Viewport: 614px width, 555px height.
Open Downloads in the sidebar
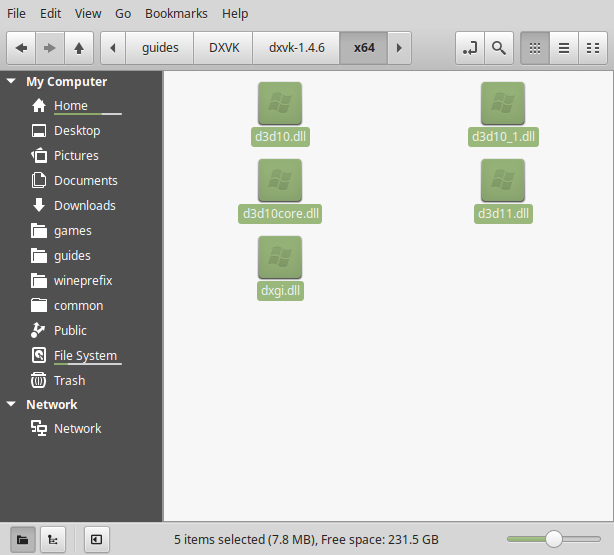coord(85,205)
